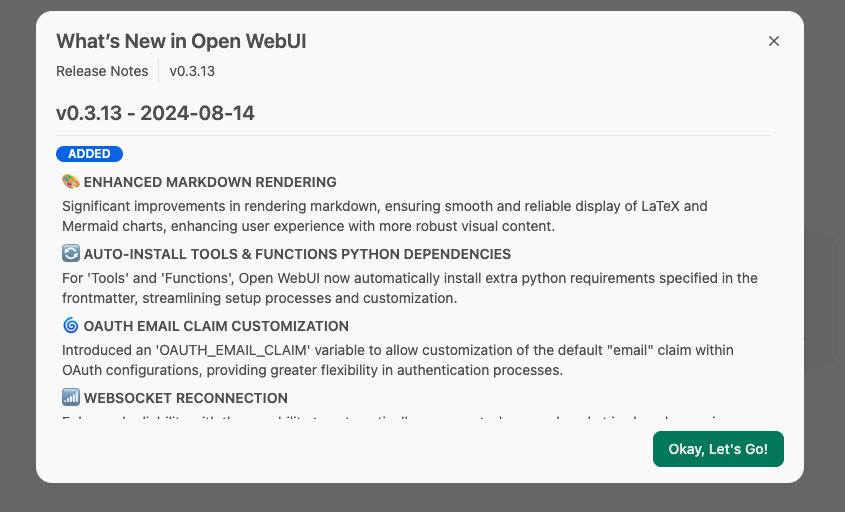Click the Auto-Install Tools & Functions Python Dependencies heading
845x512 pixels.
297,254
